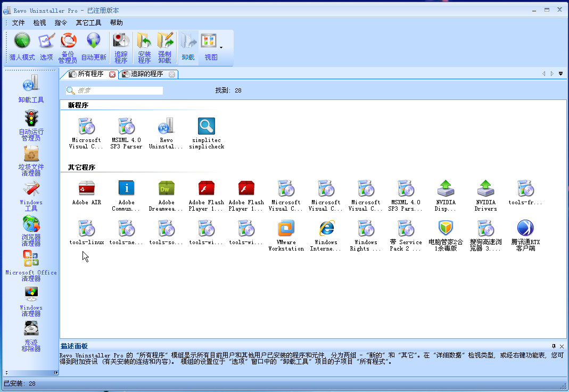This screenshot has height=392, width=569.
Task: Open the tab list dropdown arrow
Action: (560, 73)
